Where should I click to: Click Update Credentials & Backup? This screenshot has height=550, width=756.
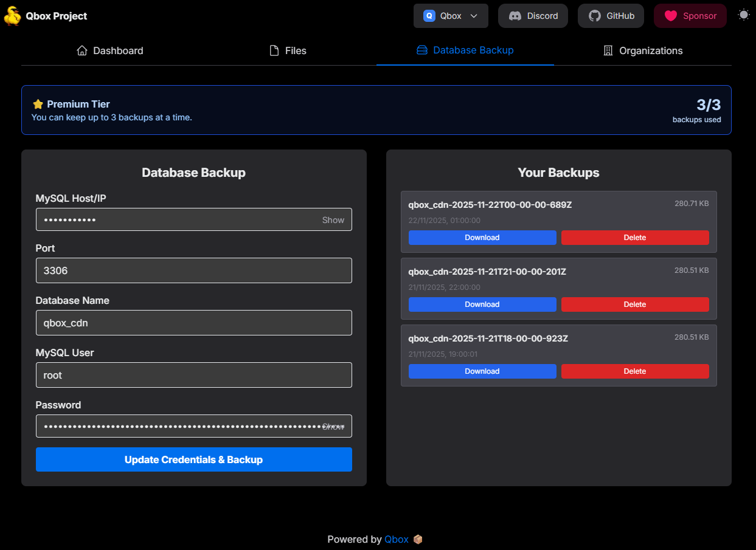pyautogui.click(x=193, y=459)
